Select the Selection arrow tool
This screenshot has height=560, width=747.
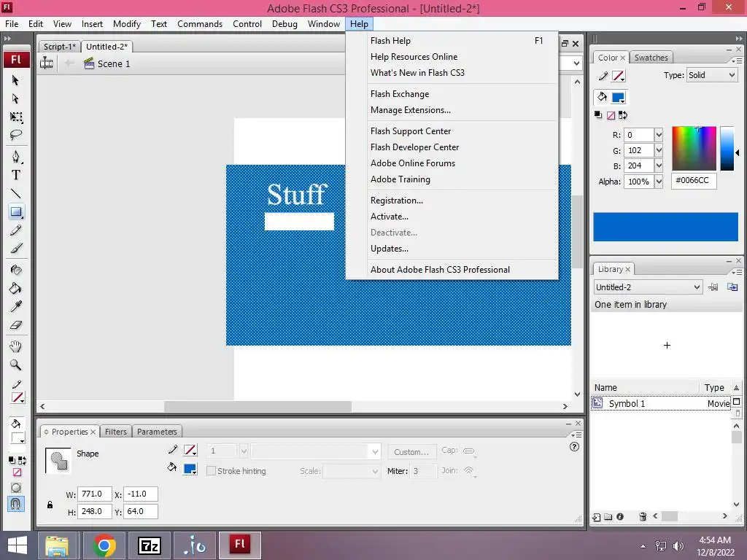pos(15,80)
